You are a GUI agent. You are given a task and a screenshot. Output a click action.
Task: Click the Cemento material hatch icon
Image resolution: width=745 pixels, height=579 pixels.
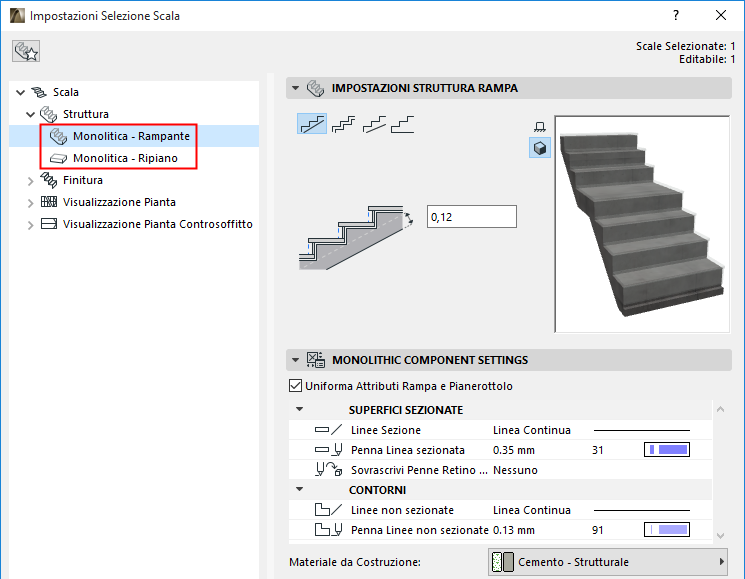(x=503, y=562)
